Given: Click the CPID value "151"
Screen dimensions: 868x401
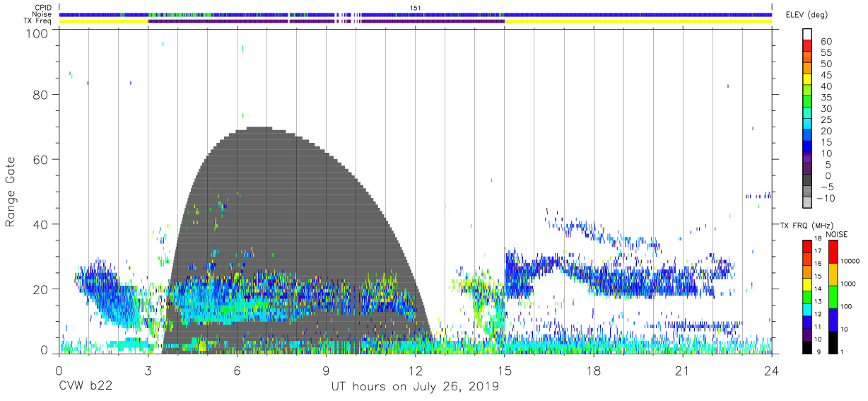Looking at the screenshot, I should click(416, 8).
